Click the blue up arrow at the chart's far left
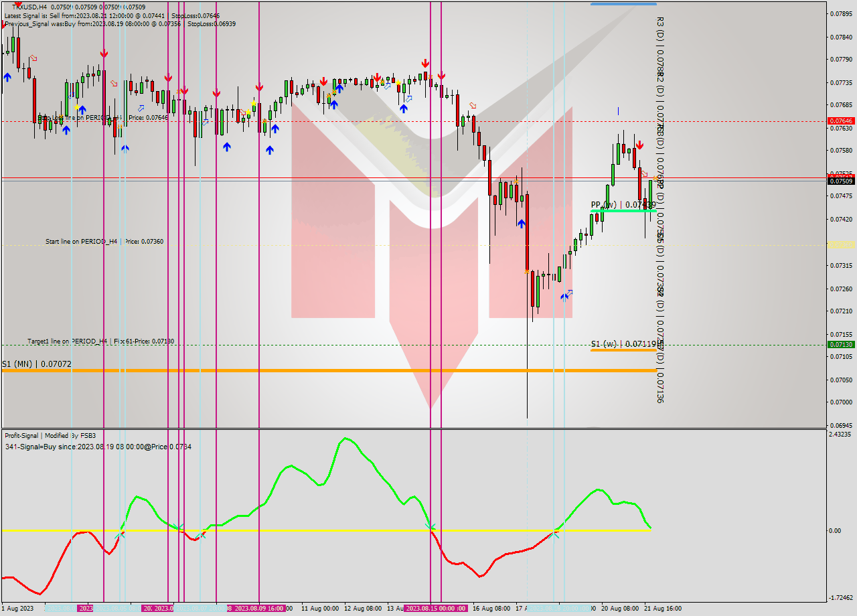The width and height of the screenshot is (857, 616). click(7, 77)
